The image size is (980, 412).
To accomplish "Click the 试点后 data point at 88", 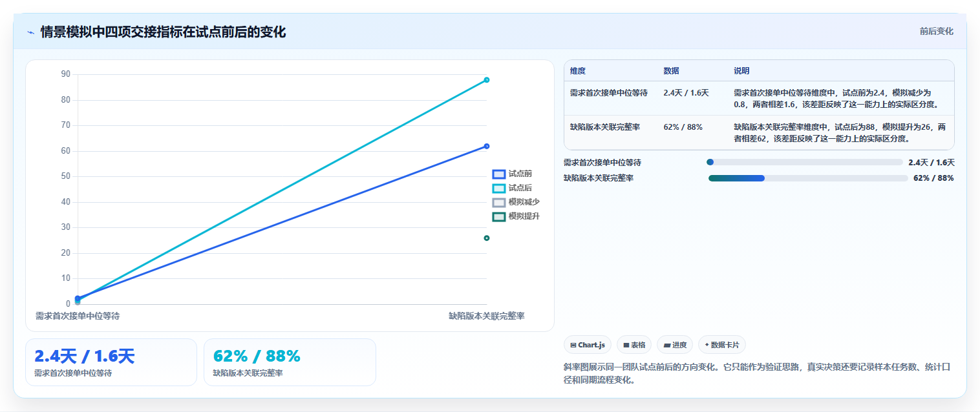I will coord(487,80).
